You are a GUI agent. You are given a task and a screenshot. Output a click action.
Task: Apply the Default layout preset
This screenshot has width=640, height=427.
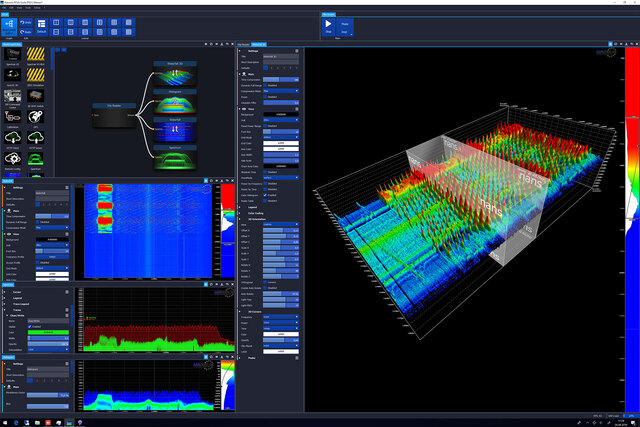coord(41,27)
